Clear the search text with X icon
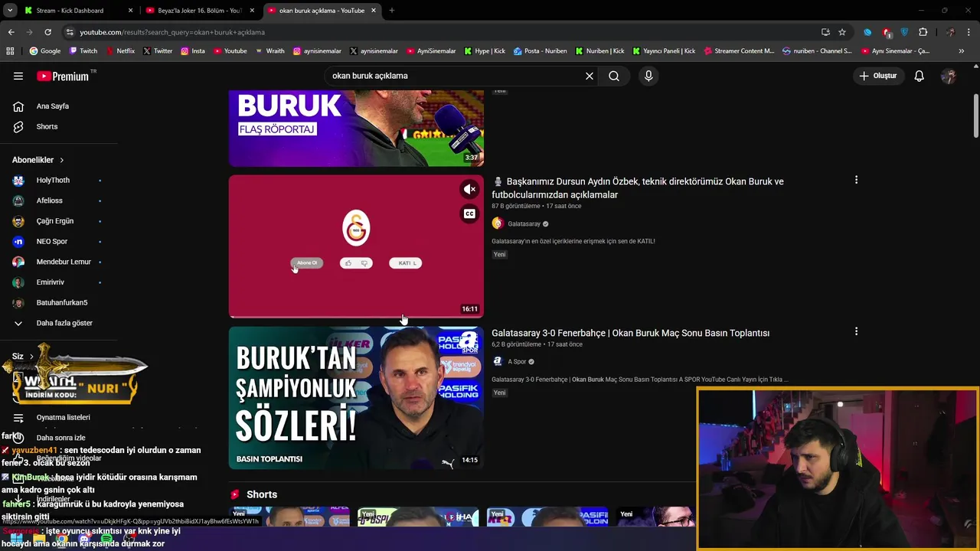This screenshot has height=551, width=980. tap(590, 76)
